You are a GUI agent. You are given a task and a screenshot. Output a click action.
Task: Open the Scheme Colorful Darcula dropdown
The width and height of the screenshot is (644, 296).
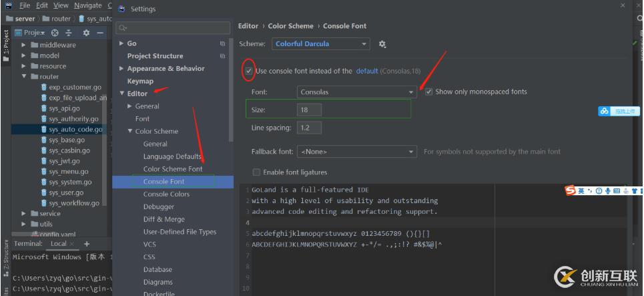[x=321, y=44]
